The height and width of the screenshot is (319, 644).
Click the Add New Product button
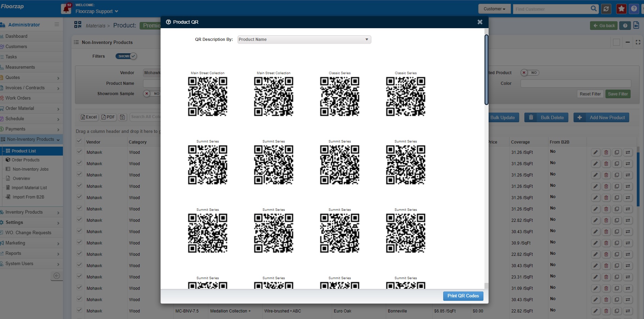tap(601, 117)
